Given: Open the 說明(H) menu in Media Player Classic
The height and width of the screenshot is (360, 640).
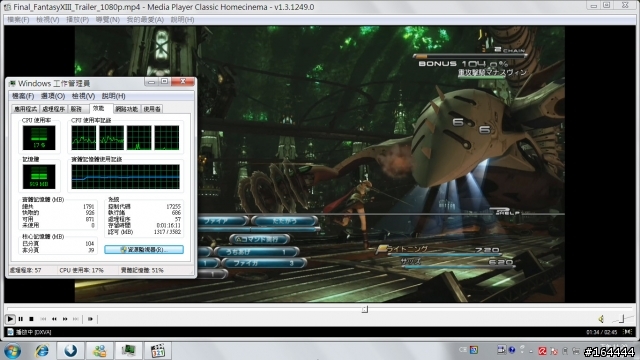Looking at the screenshot, I should [182, 20].
